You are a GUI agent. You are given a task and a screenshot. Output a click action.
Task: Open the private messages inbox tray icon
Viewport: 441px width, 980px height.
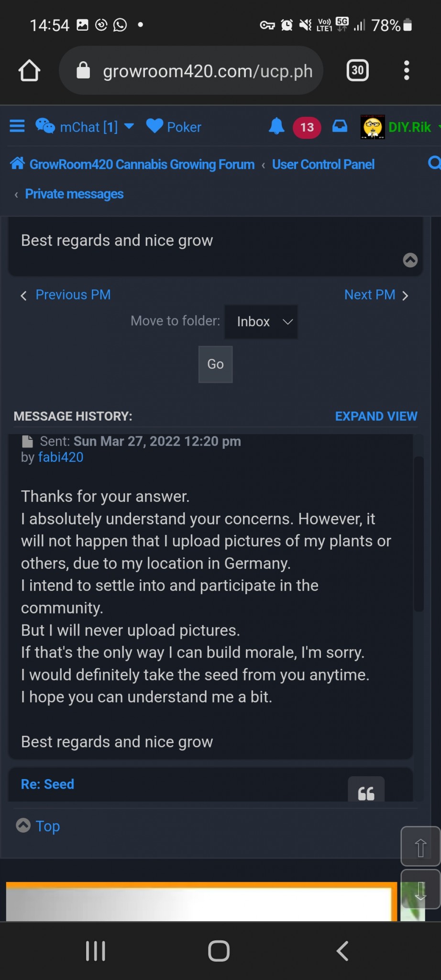click(x=340, y=126)
